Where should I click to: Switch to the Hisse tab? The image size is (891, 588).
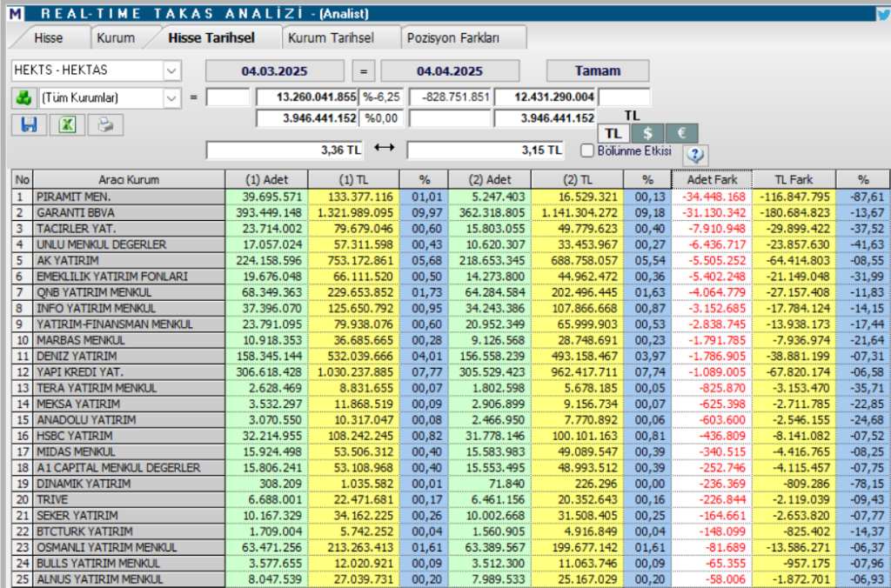pyautogui.click(x=49, y=38)
